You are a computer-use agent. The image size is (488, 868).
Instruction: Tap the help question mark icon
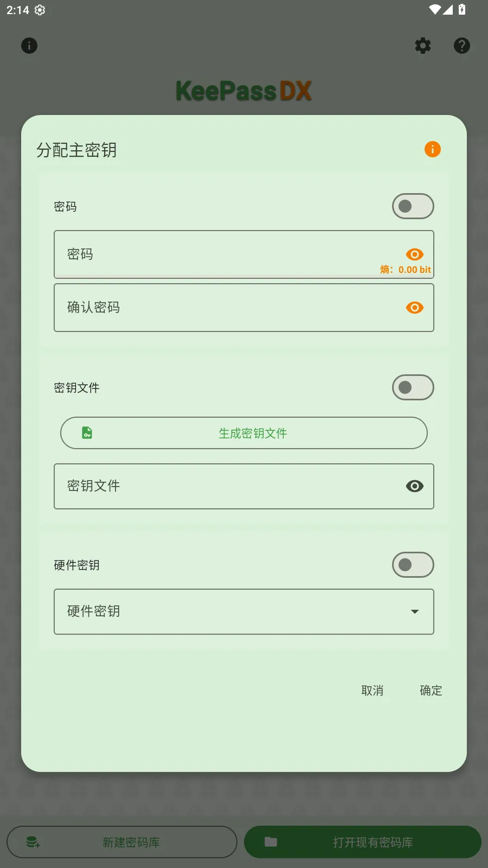461,46
